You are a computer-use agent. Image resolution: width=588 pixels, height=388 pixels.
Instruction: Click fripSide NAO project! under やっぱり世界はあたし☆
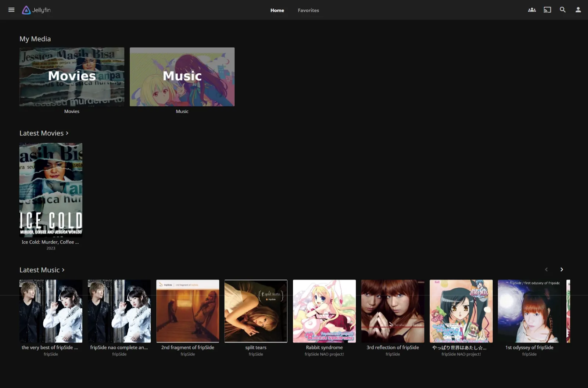click(x=461, y=354)
